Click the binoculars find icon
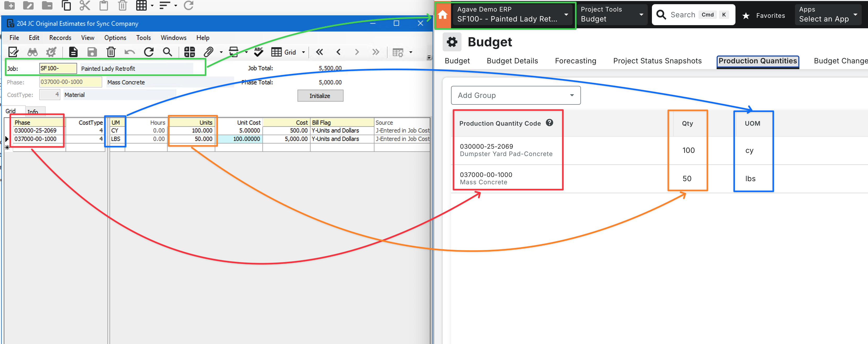The height and width of the screenshot is (344, 868). pos(32,52)
